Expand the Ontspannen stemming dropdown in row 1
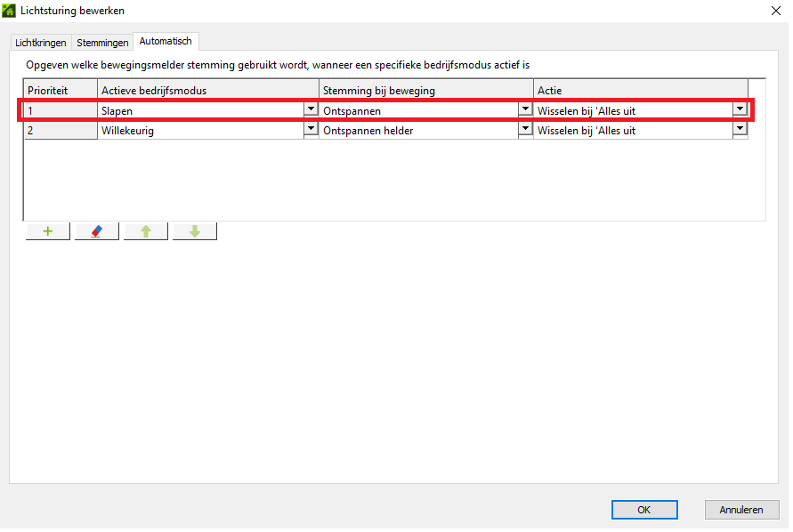The height and width of the screenshot is (532, 793). point(525,110)
